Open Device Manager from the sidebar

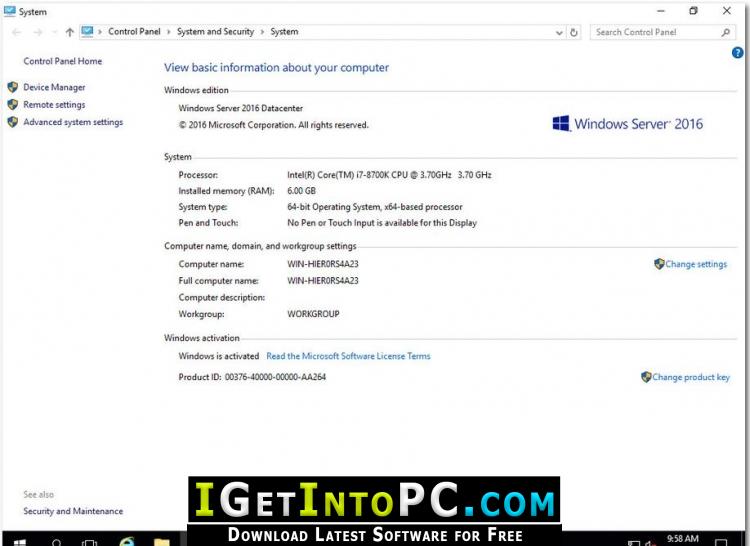point(54,87)
